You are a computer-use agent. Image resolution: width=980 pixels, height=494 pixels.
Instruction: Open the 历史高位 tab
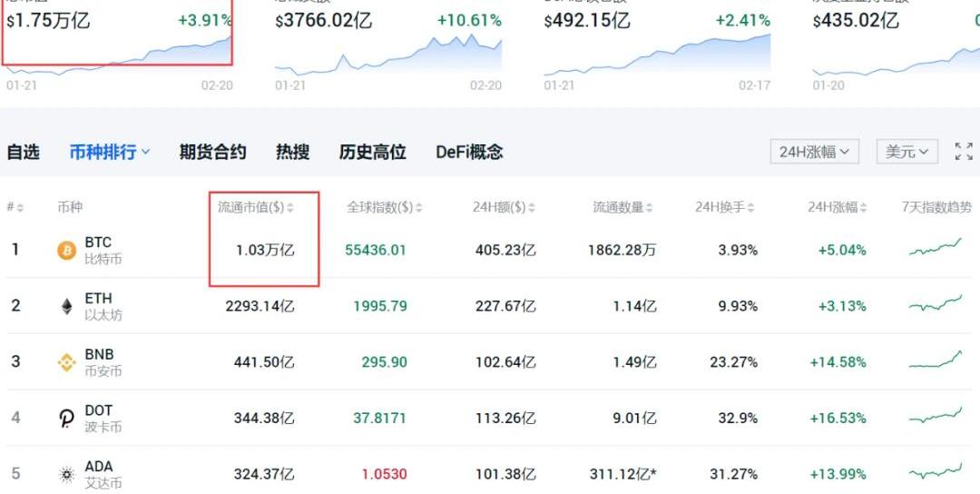coord(372,152)
